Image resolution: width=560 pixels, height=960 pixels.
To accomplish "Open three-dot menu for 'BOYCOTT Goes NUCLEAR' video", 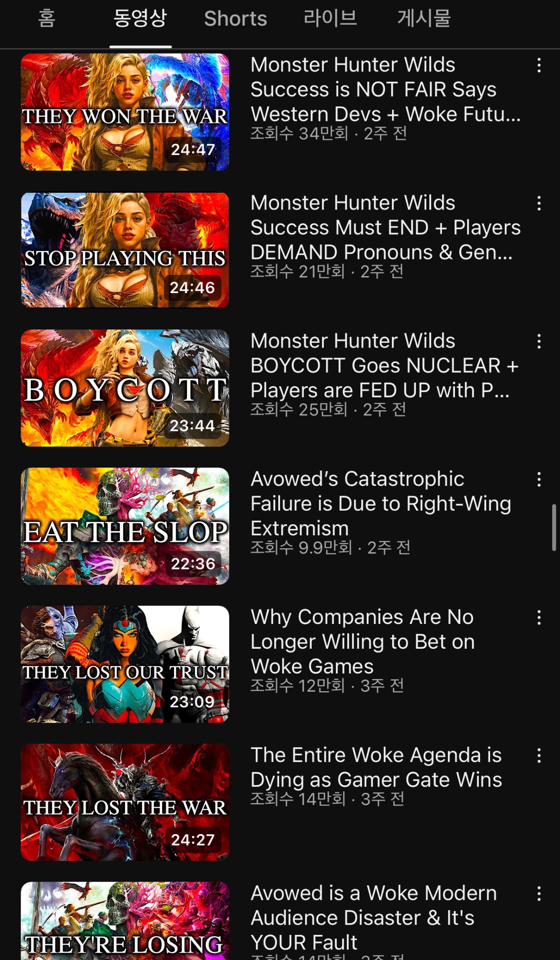I will tap(539, 342).
